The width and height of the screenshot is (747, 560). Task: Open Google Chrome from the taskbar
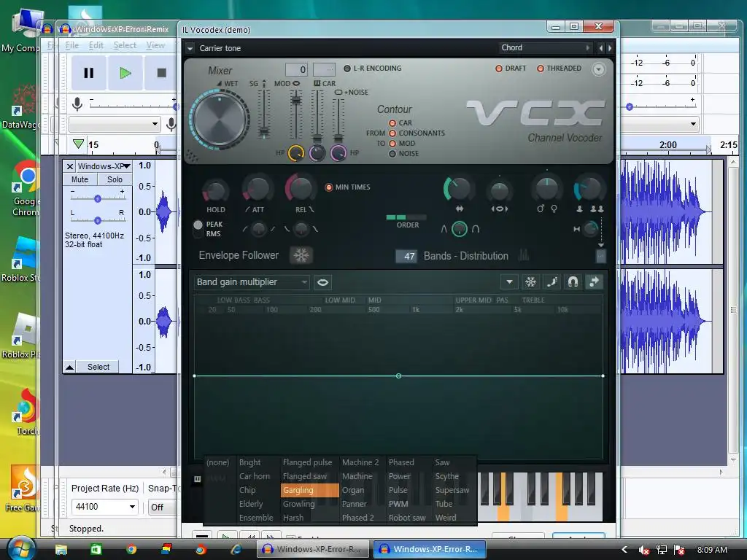click(x=131, y=550)
